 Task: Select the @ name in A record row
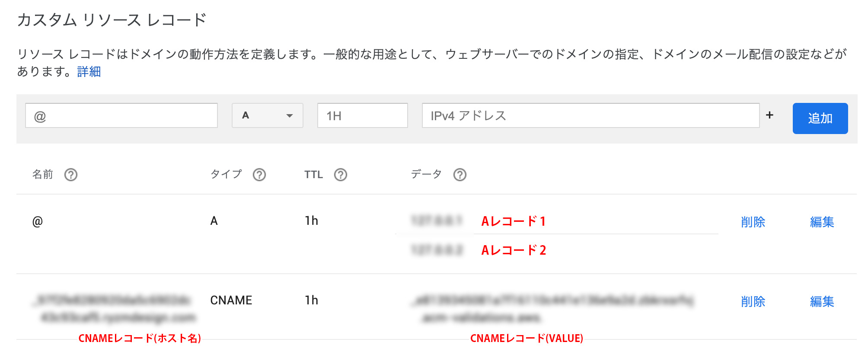(x=38, y=221)
